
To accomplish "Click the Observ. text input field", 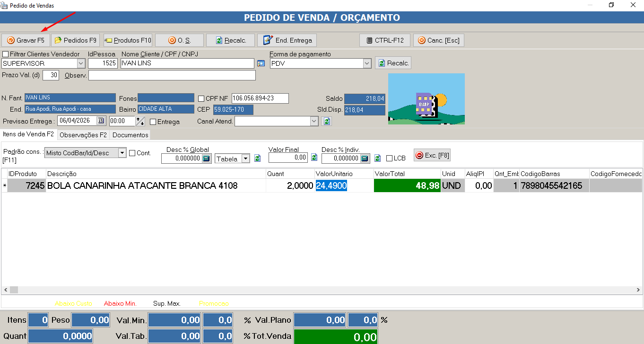I will tap(172, 75).
